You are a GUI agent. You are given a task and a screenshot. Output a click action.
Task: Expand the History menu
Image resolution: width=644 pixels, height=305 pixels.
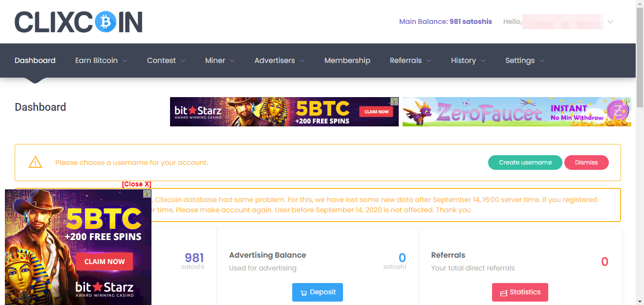468,61
